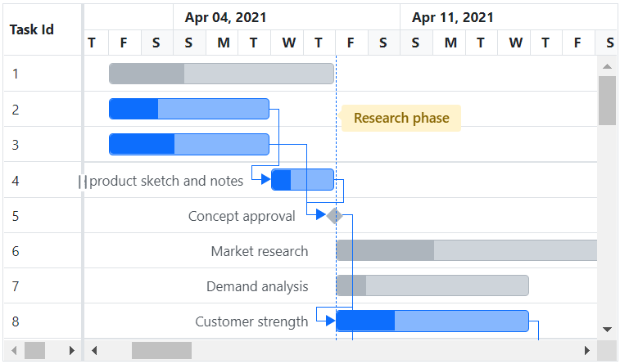Click the Customer strength blue taskbar
Viewport: 620px width, 364px height.
point(432,321)
